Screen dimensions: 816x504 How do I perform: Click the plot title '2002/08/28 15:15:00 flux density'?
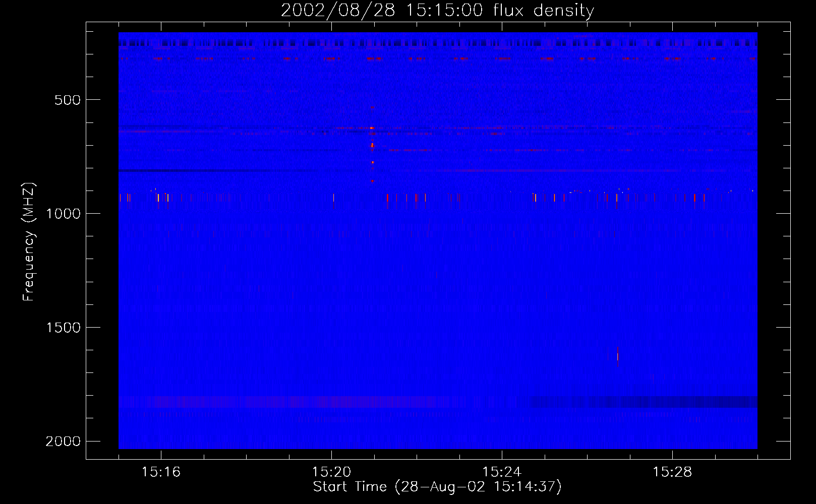point(437,11)
